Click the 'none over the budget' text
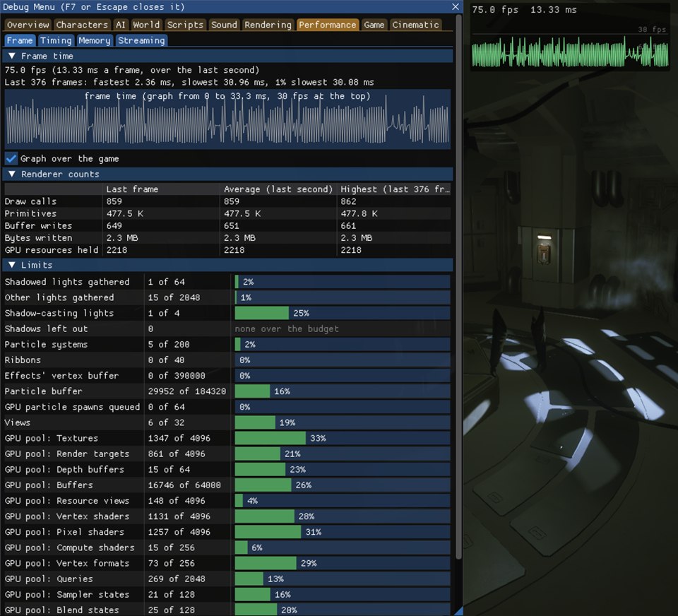678x616 pixels. (x=287, y=328)
